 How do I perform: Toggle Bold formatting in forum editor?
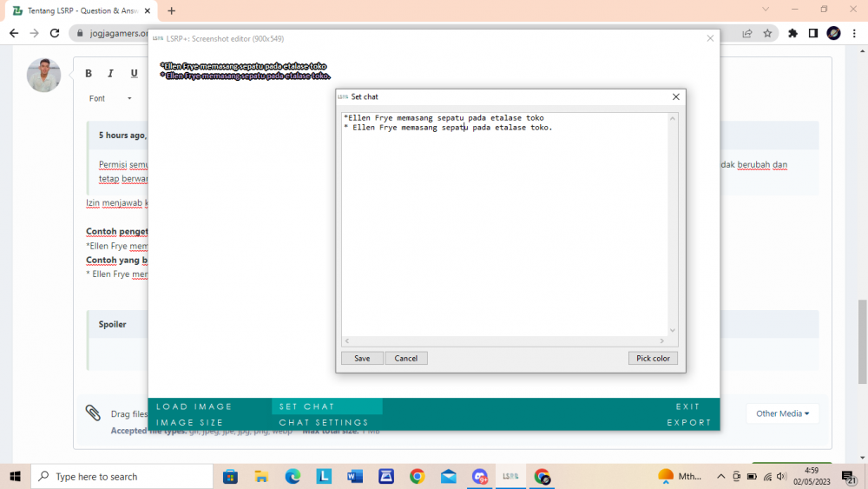pos(89,73)
